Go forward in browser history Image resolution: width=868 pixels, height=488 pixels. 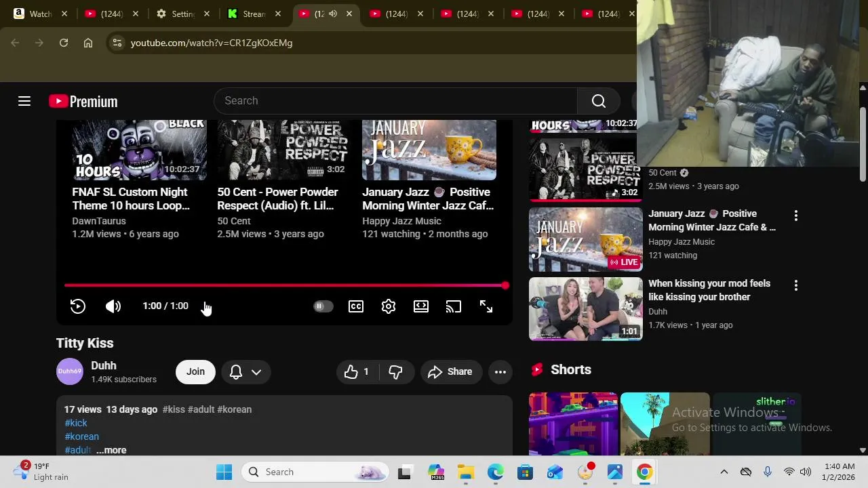[39, 43]
